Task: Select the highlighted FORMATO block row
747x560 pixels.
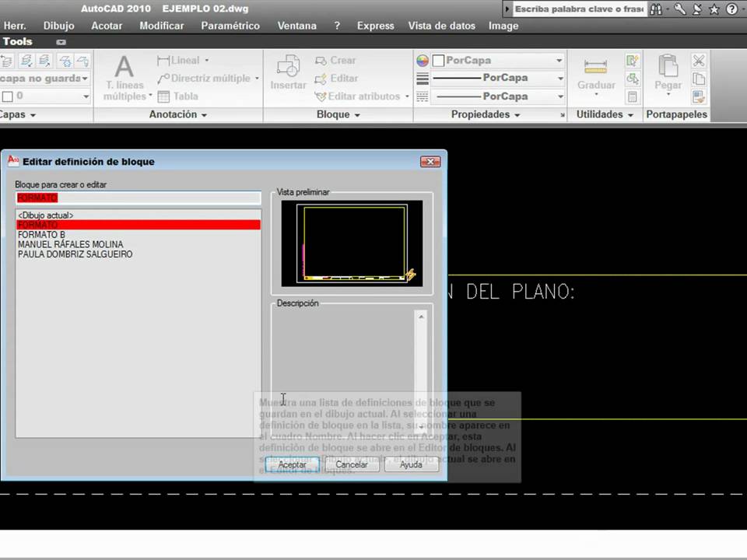Action: [139, 225]
